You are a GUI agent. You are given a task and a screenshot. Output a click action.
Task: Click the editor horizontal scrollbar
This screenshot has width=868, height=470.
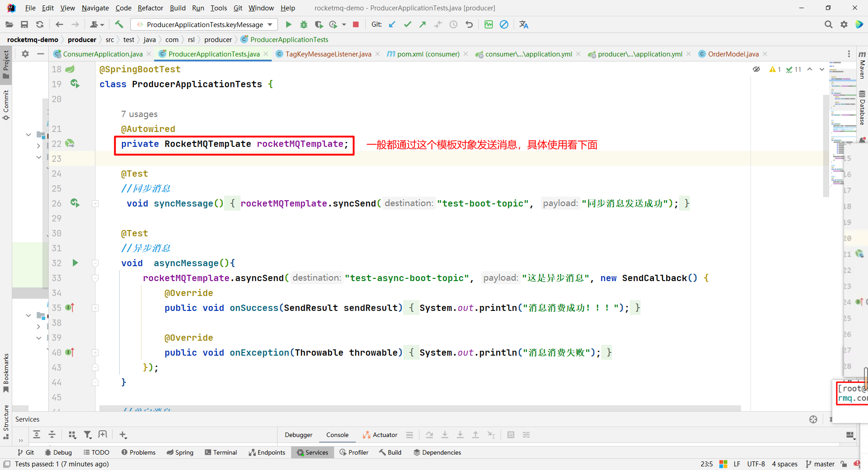point(420,408)
